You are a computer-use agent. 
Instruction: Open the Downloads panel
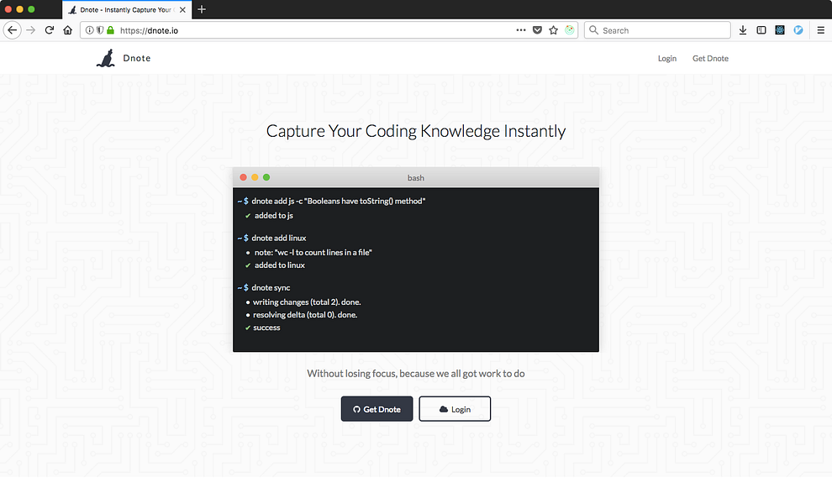743,30
